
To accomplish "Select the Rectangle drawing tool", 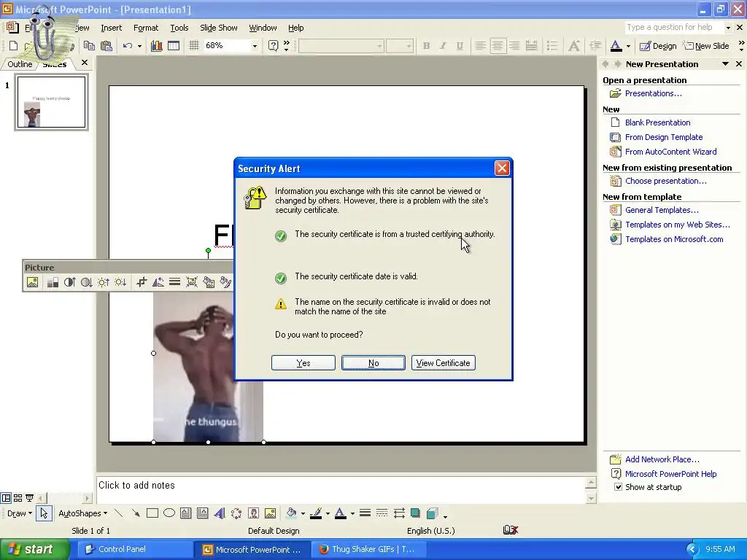I will [x=152, y=513].
